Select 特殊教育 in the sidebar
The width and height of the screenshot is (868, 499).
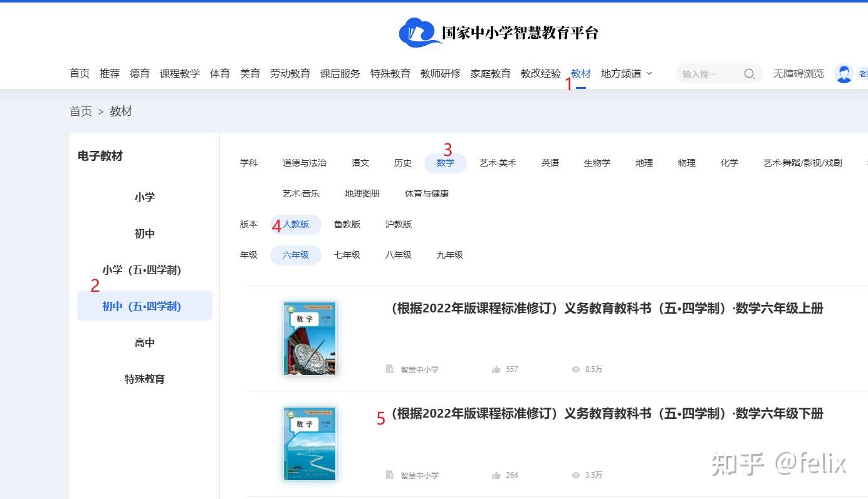point(145,379)
